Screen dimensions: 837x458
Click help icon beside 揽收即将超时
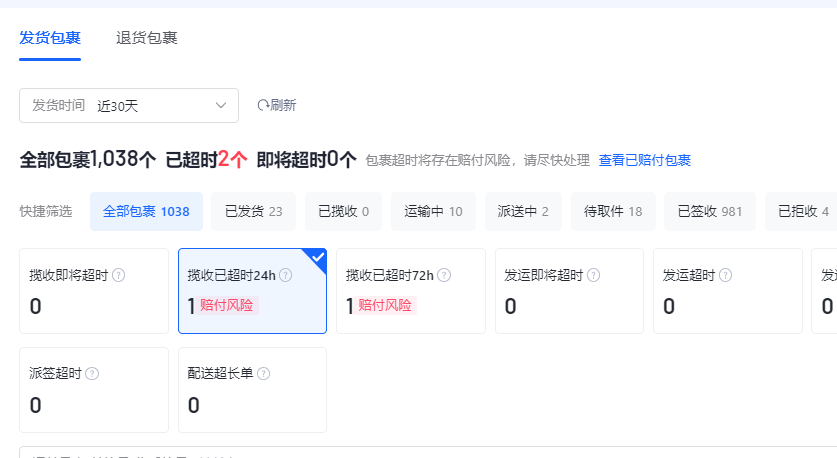119,275
